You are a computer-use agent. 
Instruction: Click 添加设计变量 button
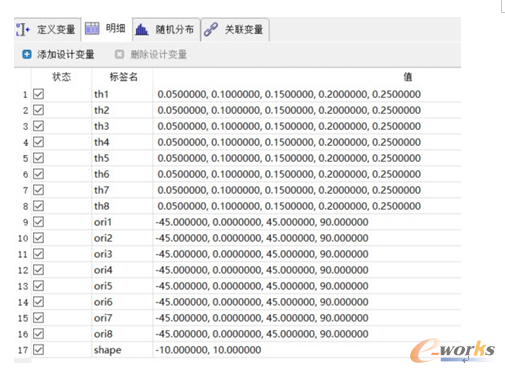coord(58,54)
